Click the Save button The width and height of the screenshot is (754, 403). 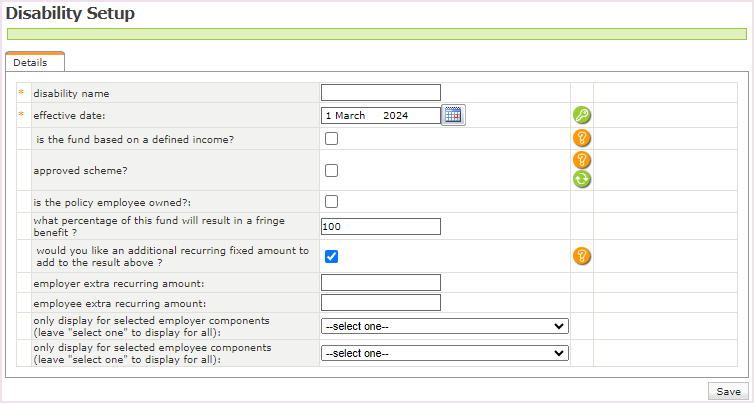pyautogui.click(x=728, y=392)
